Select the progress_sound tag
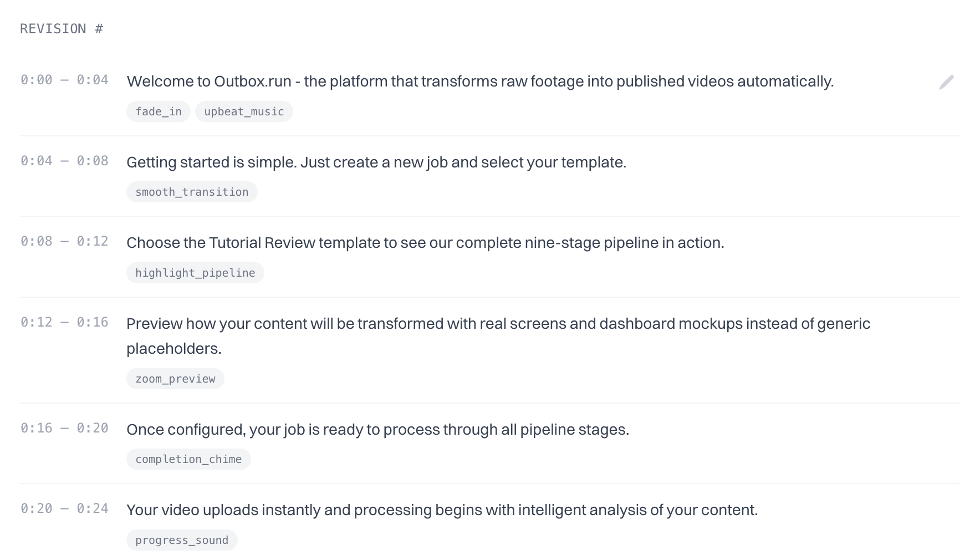This screenshot has height=560, width=980. (x=182, y=540)
